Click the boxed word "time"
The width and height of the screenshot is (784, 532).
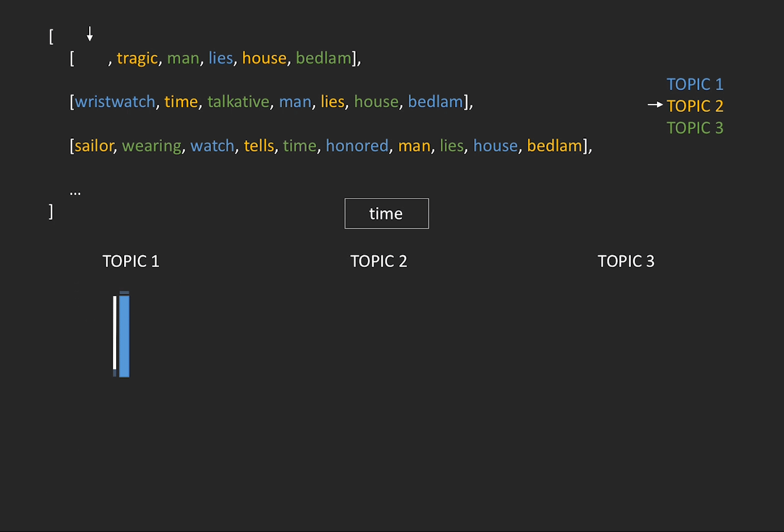(387, 214)
